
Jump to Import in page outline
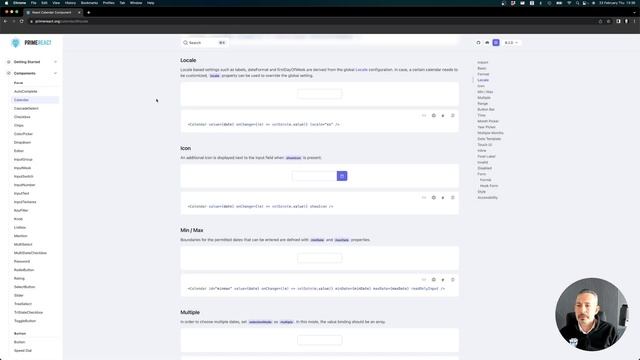[x=482, y=62]
